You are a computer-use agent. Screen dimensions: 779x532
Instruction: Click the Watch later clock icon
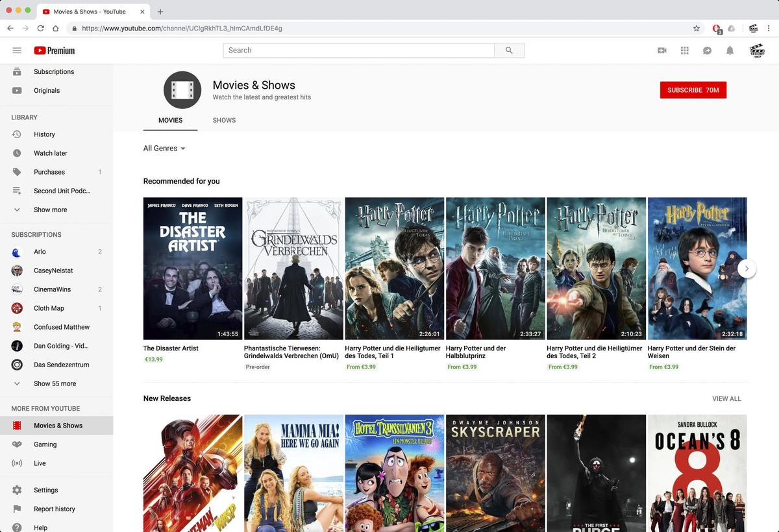17,153
